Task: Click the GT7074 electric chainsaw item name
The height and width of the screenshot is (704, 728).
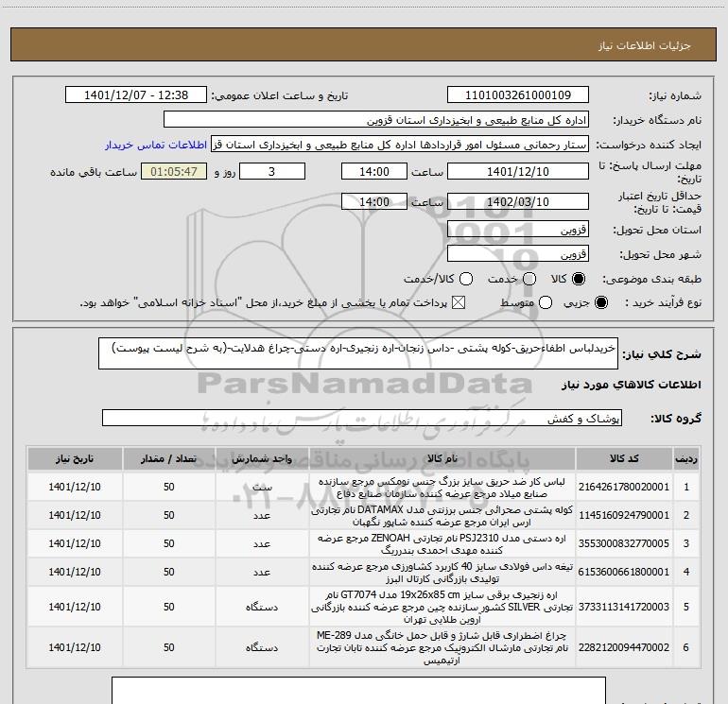Action: point(442,607)
